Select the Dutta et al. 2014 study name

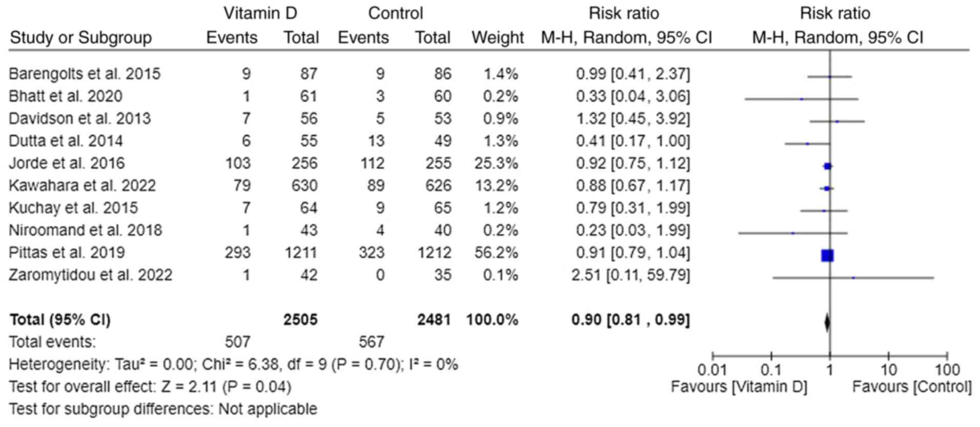pos(66,141)
